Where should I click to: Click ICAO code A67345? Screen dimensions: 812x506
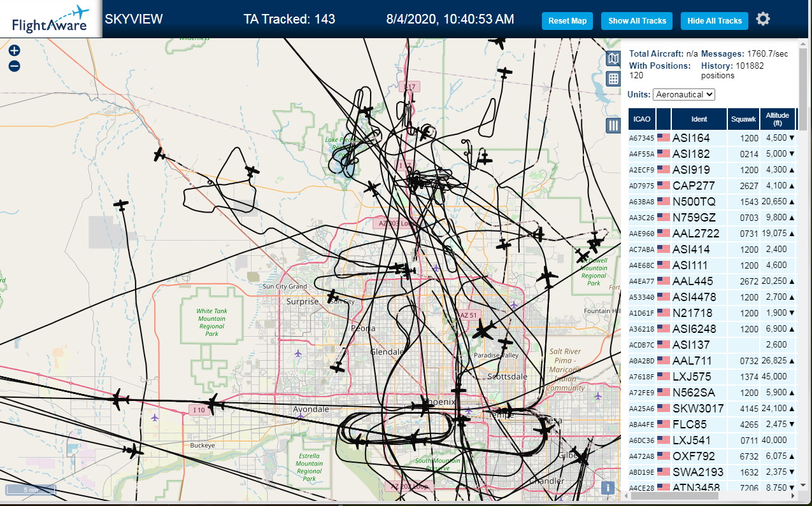click(641, 138)
